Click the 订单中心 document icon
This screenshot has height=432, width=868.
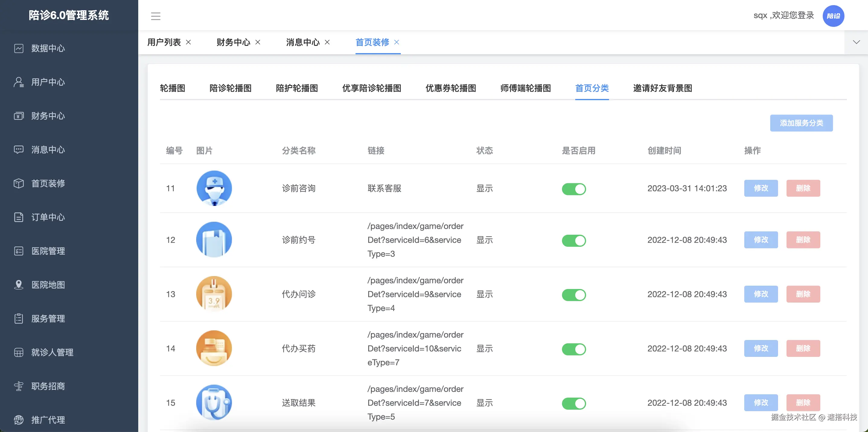tap(19, 217)
